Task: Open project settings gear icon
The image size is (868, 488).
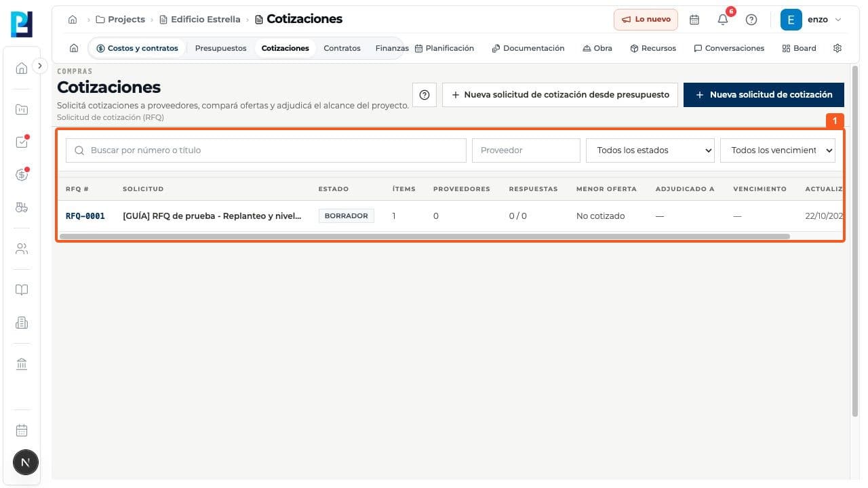Action: pos(837,48)
